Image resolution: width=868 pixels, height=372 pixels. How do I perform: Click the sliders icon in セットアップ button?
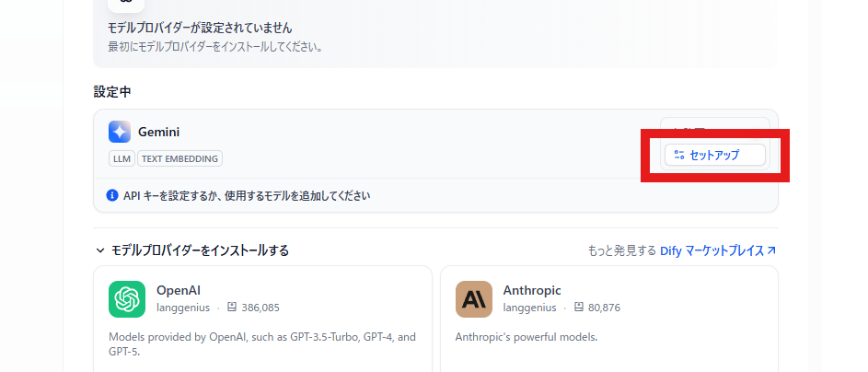click(x=679, y=155)
